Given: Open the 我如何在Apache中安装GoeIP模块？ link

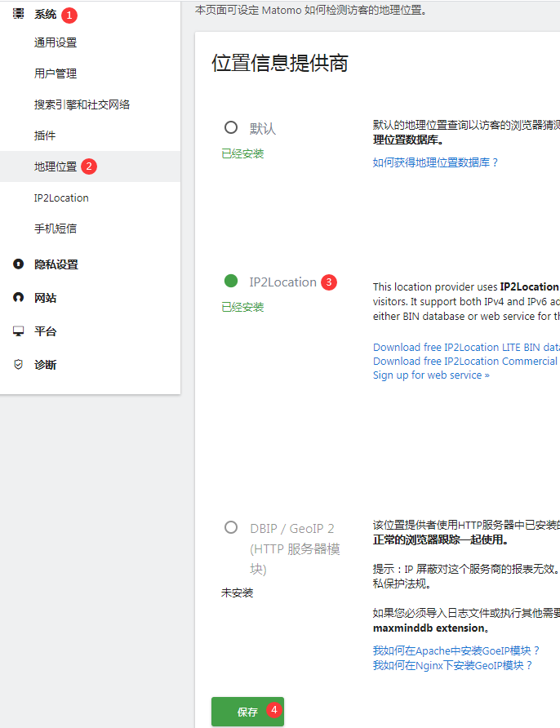Looking at the screenshot, I should point(456,650).
